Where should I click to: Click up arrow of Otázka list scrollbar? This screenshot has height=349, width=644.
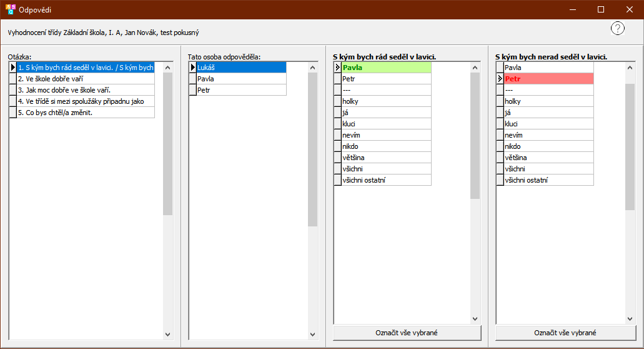tap(167, 68)
